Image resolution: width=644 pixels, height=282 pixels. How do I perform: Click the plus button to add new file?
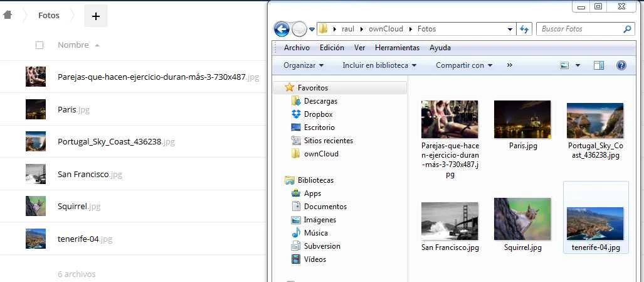click(96, 16)
